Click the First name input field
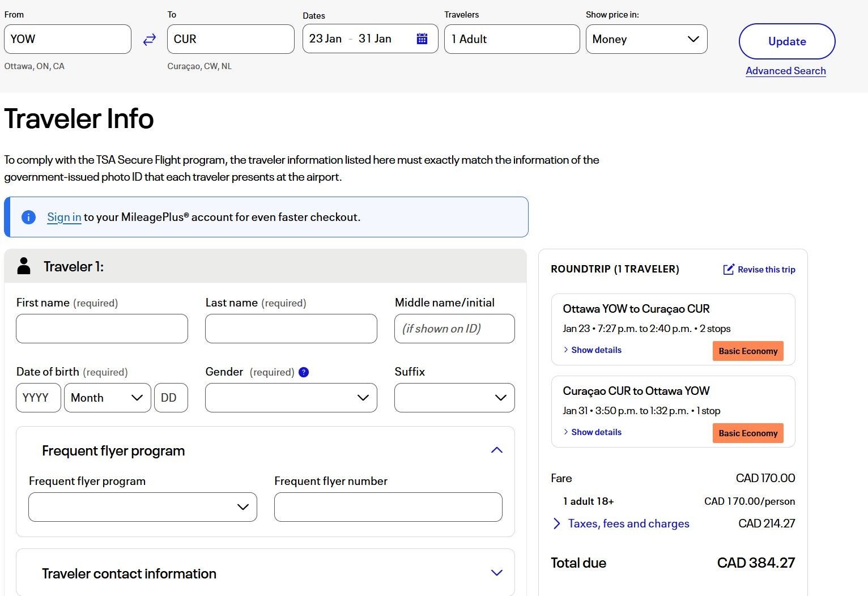The height and width of the screenshot is (596, 868). coord(102,329)
